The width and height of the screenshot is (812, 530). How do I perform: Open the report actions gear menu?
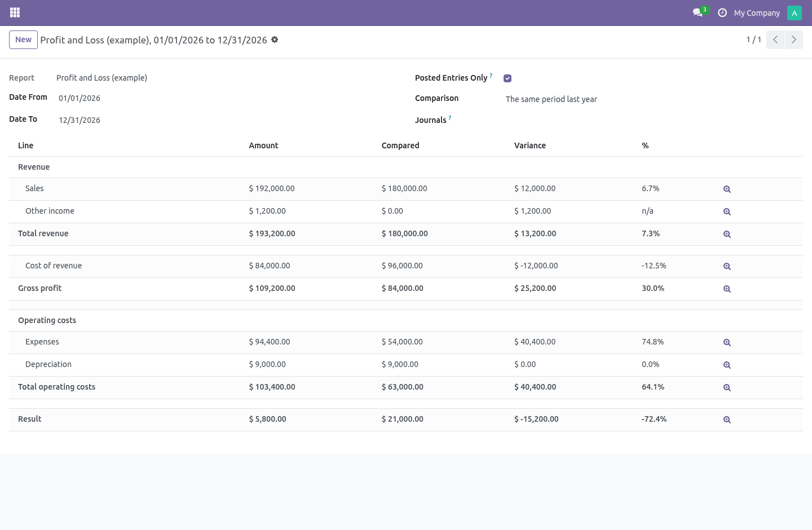[275, 39]
